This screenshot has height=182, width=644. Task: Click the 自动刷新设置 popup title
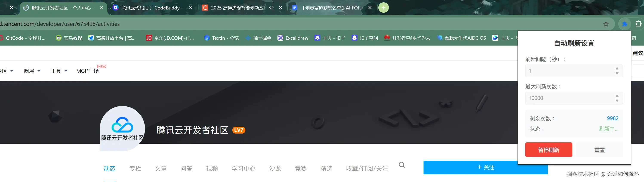click(x=574, y=43)
